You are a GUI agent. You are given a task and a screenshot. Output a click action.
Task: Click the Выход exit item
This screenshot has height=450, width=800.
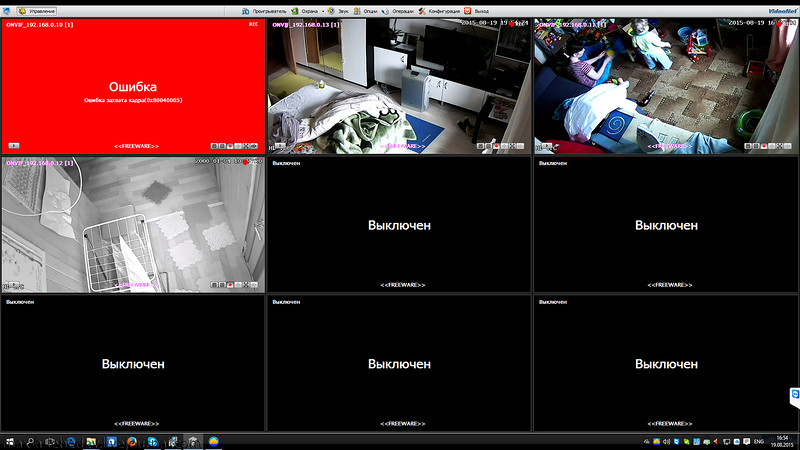pyautogui.click(x=482, y=11)
